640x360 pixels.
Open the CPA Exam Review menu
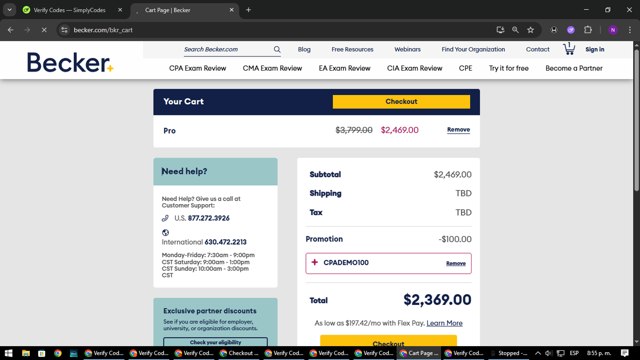click(x=198, y=68)
